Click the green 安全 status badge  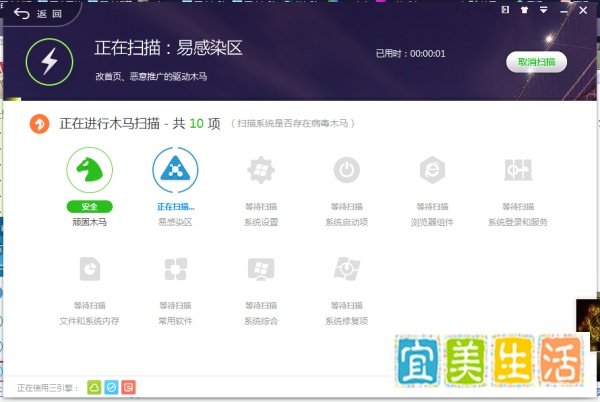point(90,207)
